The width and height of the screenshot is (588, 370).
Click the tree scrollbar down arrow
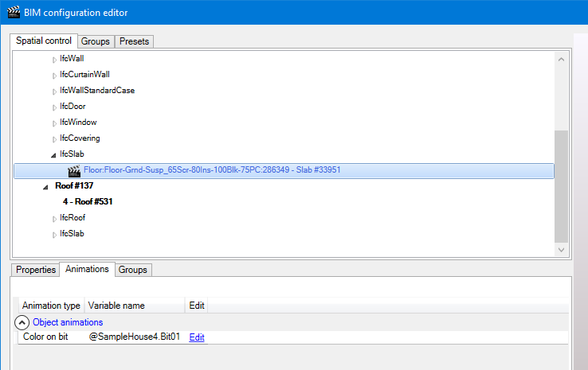click(562, 249)
